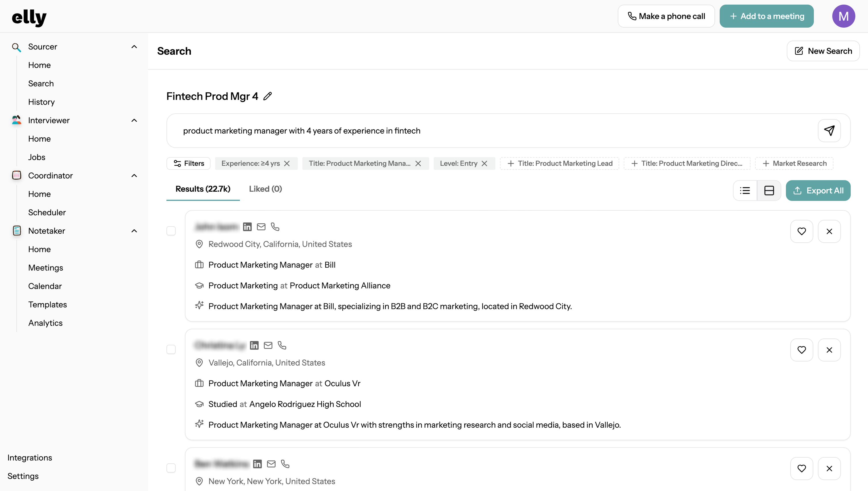
Task: Click the phone icon on the third candidate
Action: [285, 463]
